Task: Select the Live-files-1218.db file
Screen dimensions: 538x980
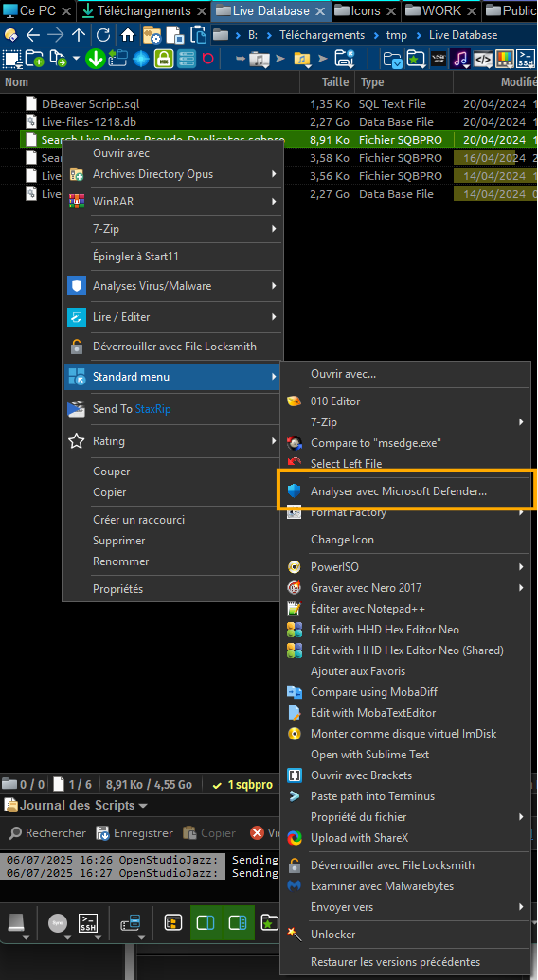Action: click(x=88, y=122)
